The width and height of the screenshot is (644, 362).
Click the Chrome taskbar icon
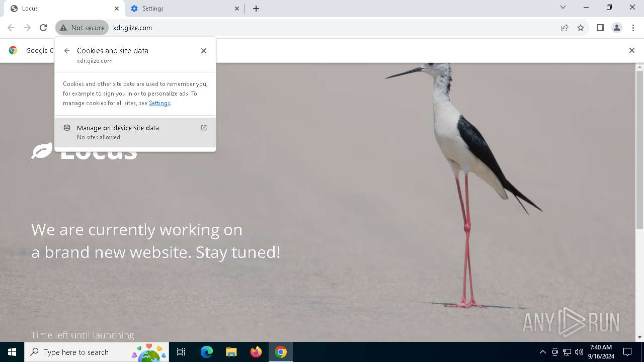(281, 352)
